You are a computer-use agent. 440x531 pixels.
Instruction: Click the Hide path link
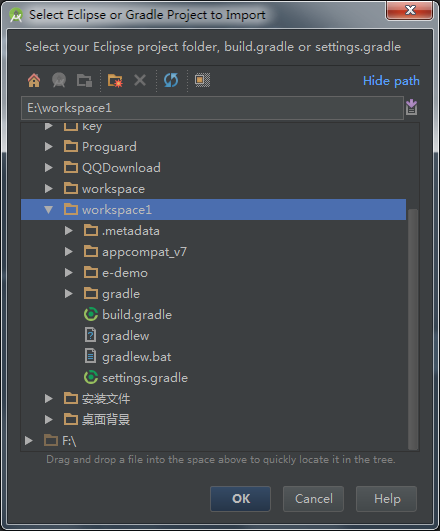click(391, 81)
